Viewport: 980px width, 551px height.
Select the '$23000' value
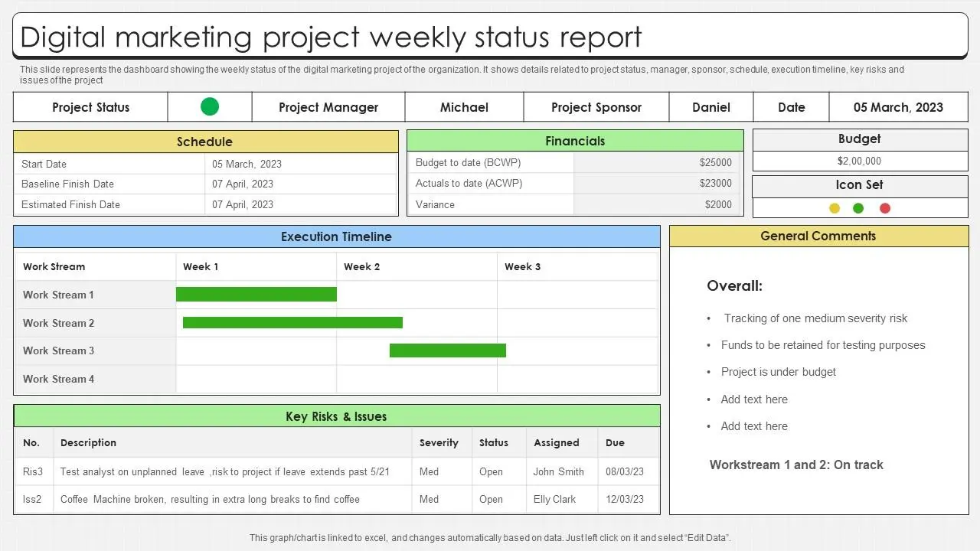point(716,183)
